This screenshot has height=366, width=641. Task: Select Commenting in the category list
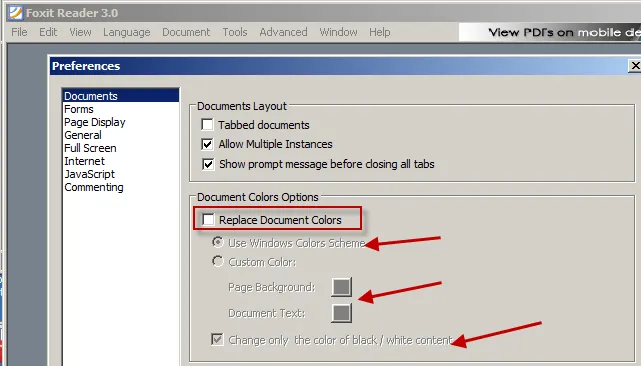click(94, 187)
